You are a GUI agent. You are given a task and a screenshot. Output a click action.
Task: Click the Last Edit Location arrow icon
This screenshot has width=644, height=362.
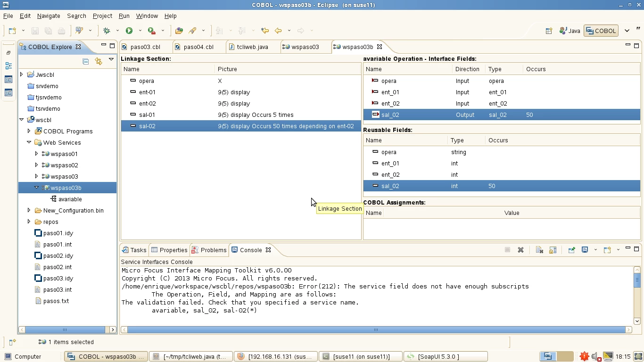point(265,31)
